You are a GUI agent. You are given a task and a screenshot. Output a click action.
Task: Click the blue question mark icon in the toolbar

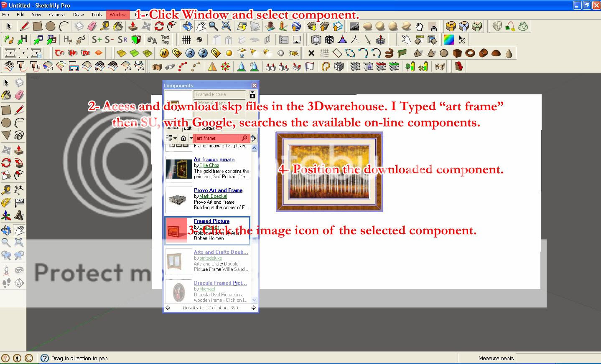pyautogui.click(x=203, y=53)
